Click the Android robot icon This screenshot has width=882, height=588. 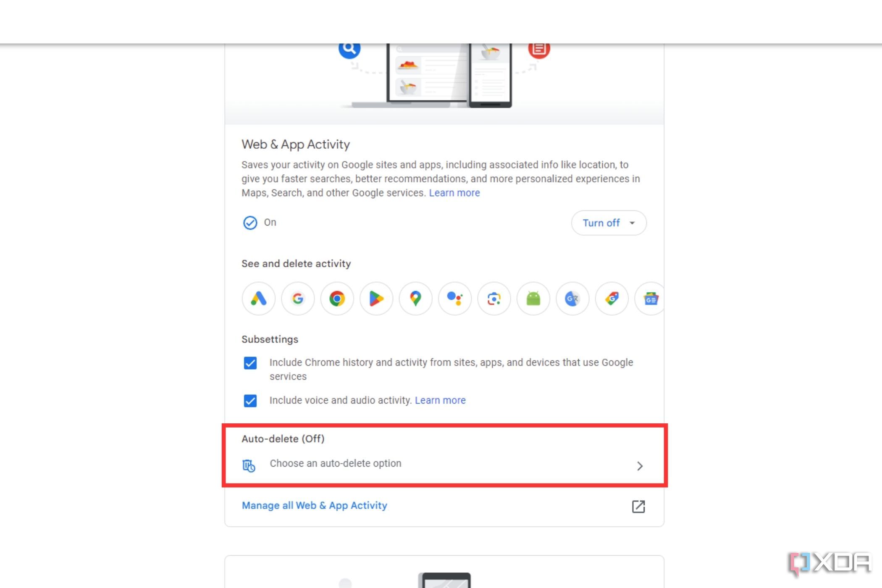point(533,299)
